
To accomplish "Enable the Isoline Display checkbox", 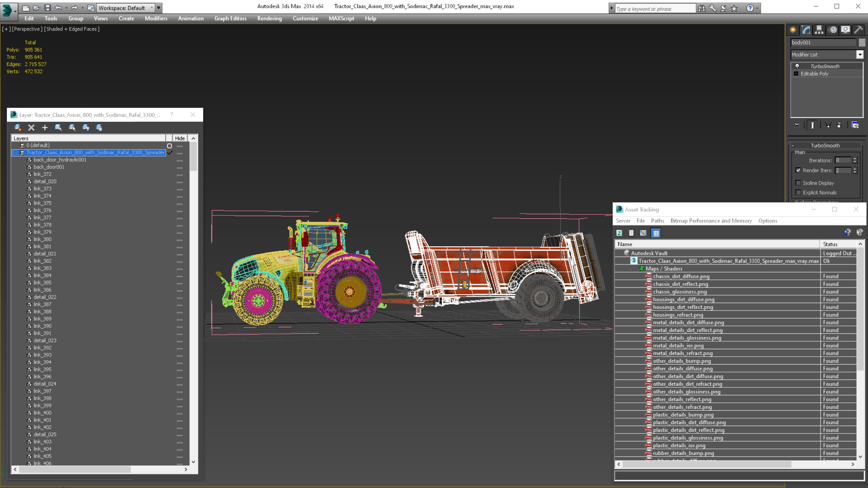I will tap(798, 183).
